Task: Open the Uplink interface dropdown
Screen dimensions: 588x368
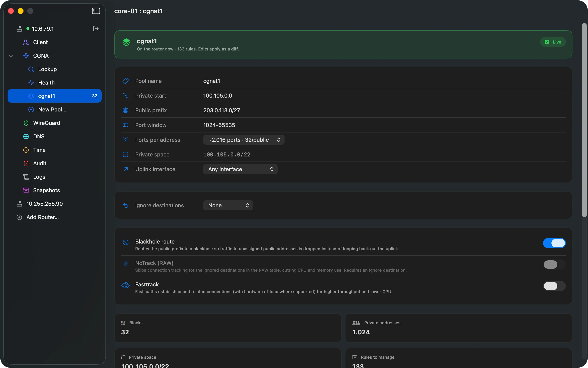Action: (240, 169)
